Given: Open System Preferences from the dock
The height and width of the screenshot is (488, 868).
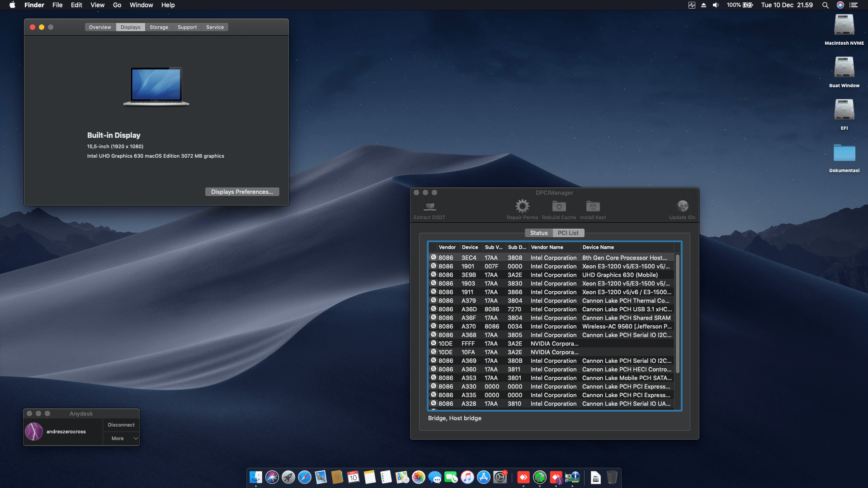Looking at the screenshot, I should pos(500,477).
